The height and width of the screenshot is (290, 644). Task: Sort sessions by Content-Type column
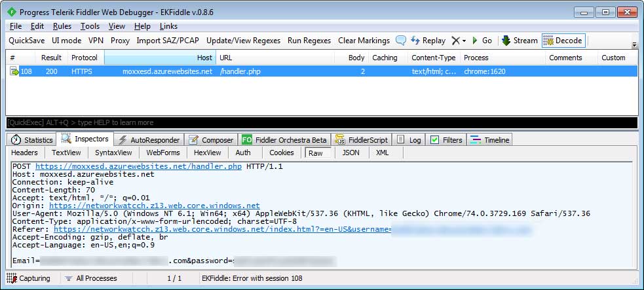point(434,58)
